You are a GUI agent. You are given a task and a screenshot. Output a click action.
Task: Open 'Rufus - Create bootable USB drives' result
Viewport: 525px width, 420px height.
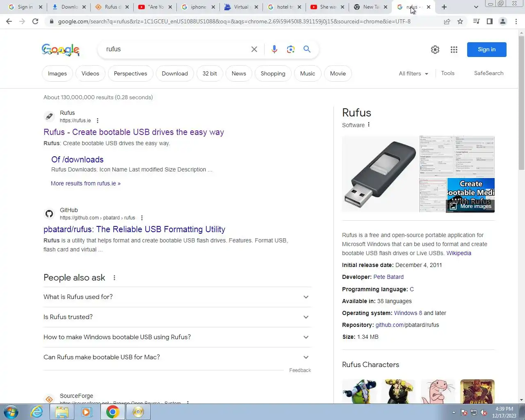pos(134,132)
